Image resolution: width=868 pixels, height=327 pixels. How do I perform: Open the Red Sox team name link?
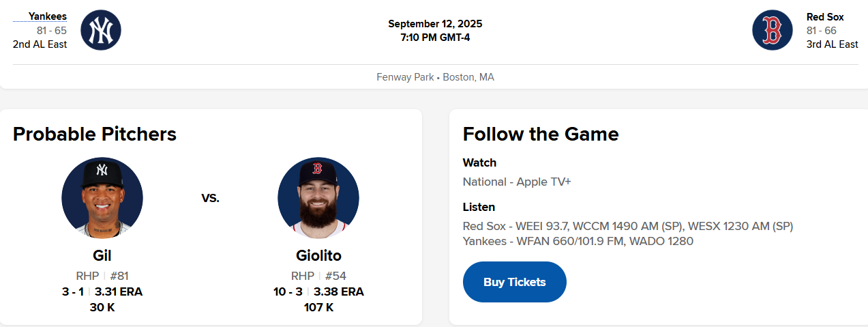(825, 17)
